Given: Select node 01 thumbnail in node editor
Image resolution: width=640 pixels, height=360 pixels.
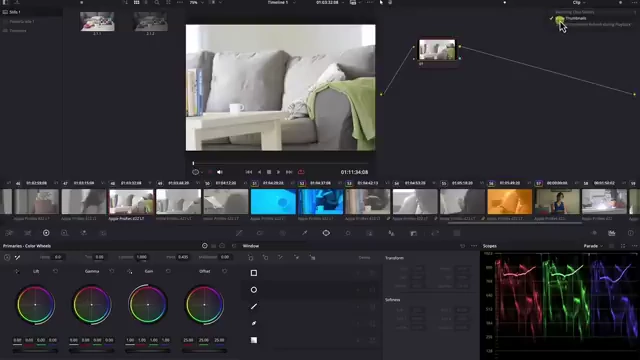Looking at the screenshot, I should (437, 50).
